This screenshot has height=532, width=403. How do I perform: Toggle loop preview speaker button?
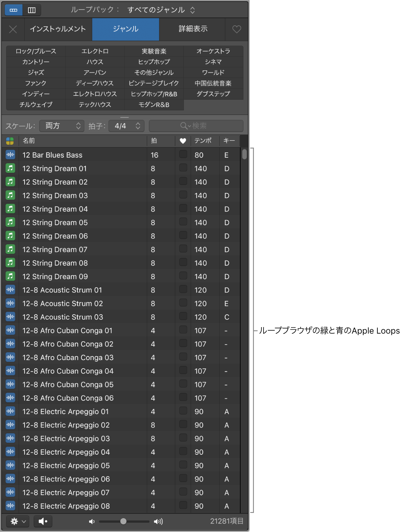[x=43, y=521]
